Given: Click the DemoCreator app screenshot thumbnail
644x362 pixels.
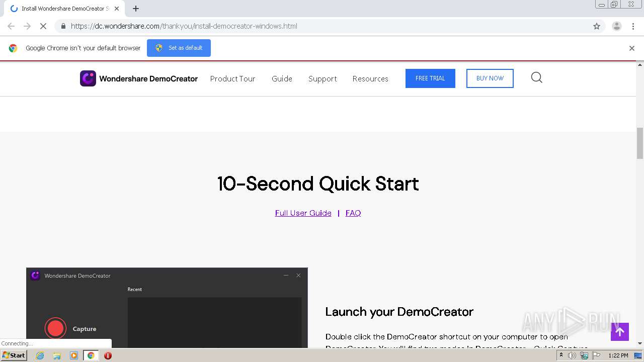Looking at the screenshot, I should tap(167, 308).
